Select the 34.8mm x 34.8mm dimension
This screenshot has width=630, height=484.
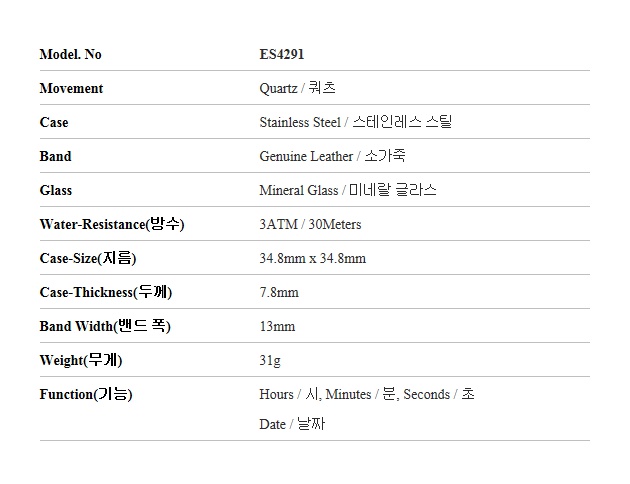coord(312,258)
